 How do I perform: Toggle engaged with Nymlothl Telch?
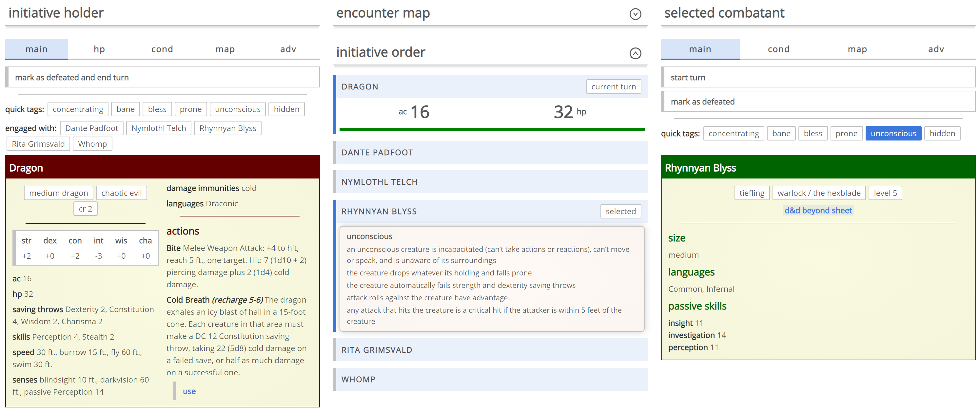pos(159,128)
